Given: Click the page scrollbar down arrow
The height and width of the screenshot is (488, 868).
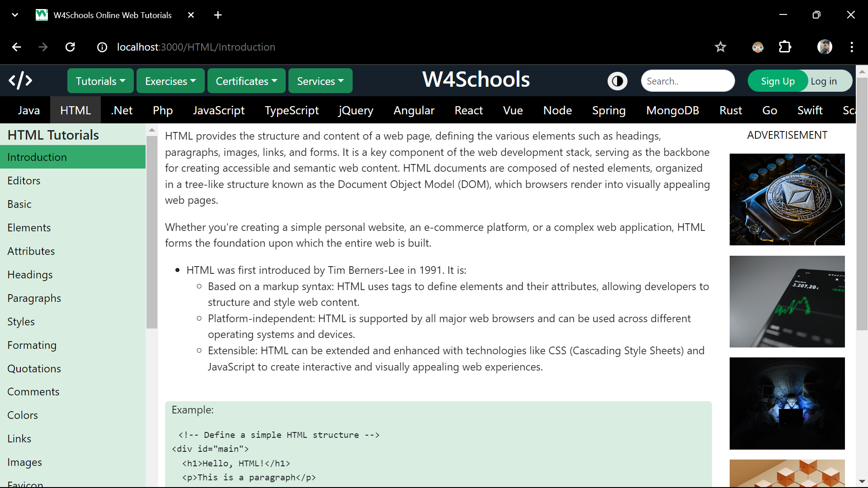Looking at the screenshot, I should point(862,482).
